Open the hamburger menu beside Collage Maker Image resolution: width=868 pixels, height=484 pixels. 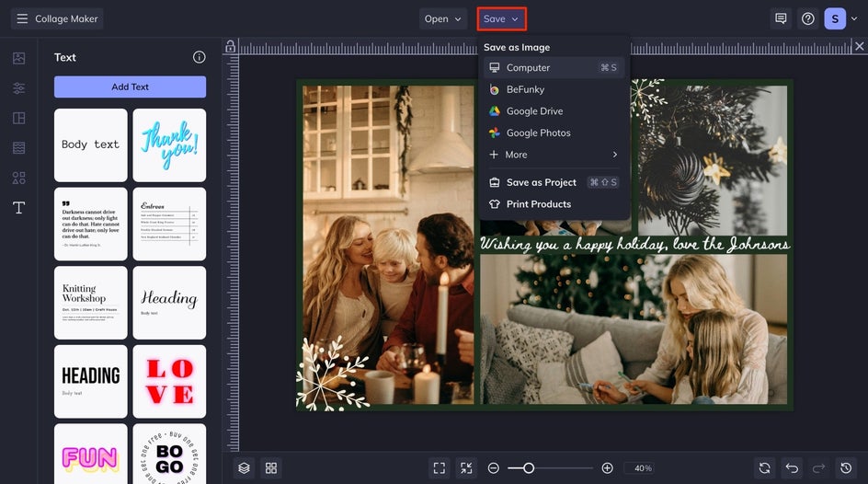coord(22,18)
